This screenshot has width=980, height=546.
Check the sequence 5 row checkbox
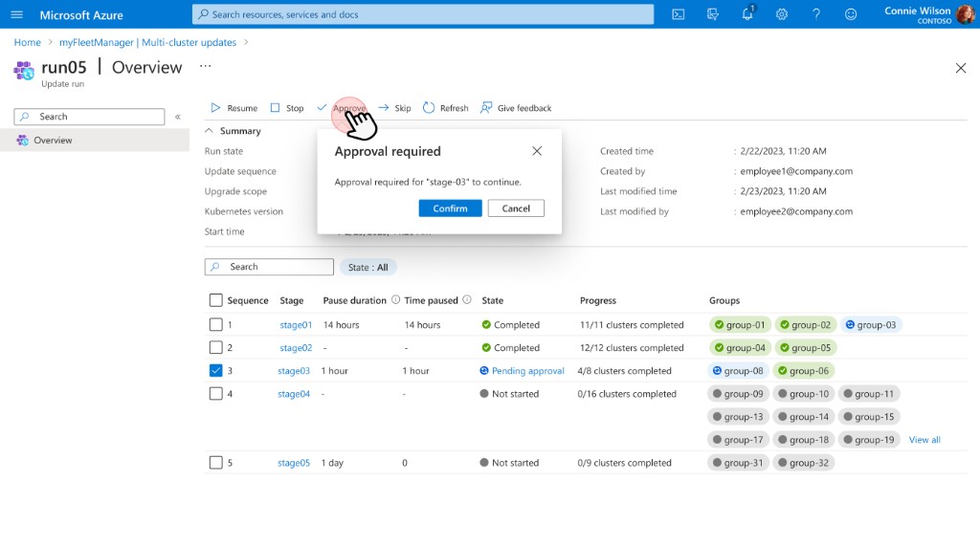(215, 463)
